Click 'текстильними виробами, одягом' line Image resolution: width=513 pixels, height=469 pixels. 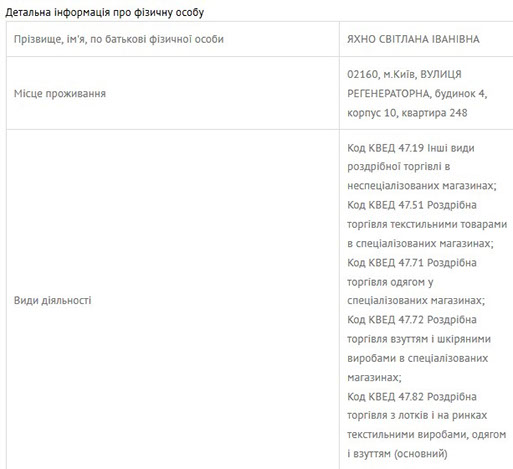point(427,434)
